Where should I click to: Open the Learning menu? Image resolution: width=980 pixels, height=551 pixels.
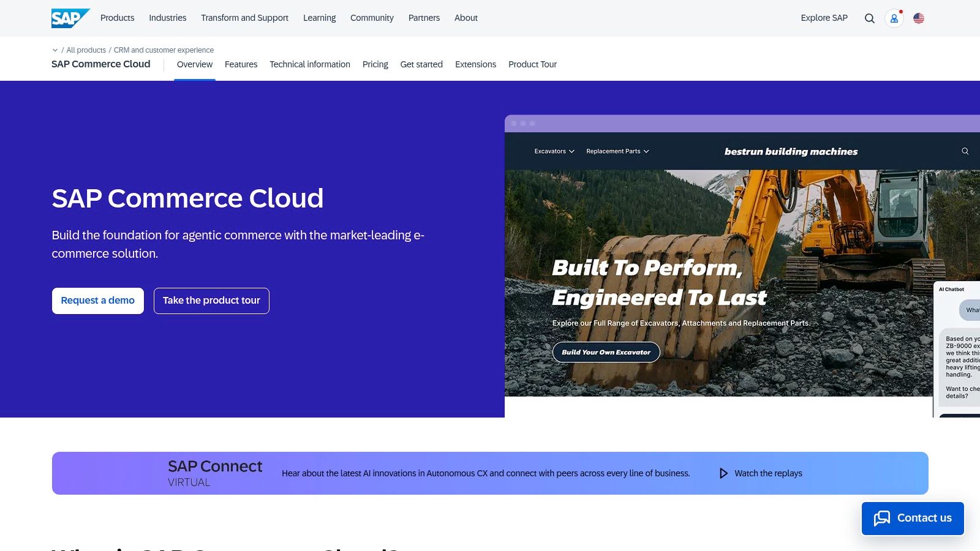(319, 18)
